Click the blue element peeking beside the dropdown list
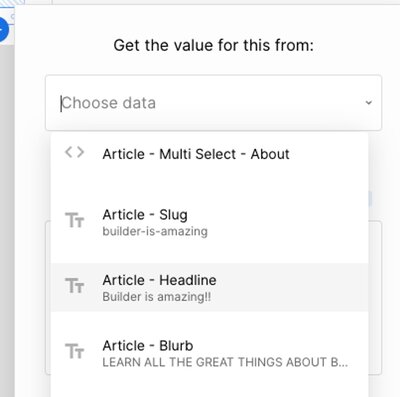The width and height of the screenshot is (400, 397). (370, 199)
